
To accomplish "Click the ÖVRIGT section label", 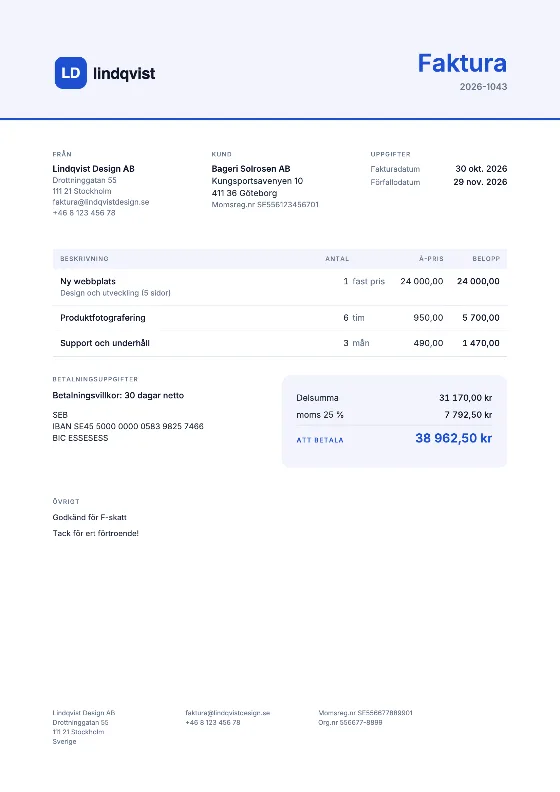I will click(66, 502).
